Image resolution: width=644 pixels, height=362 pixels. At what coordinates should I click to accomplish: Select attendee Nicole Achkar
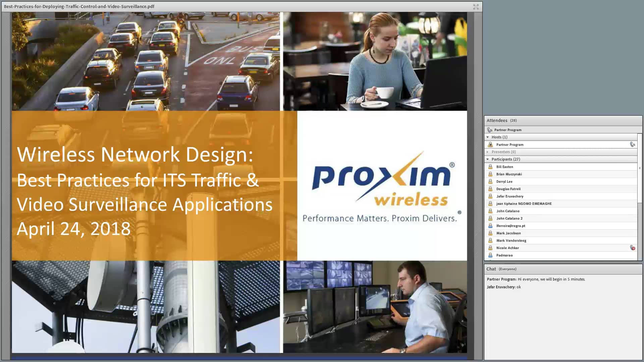click(x=561, y=248)
